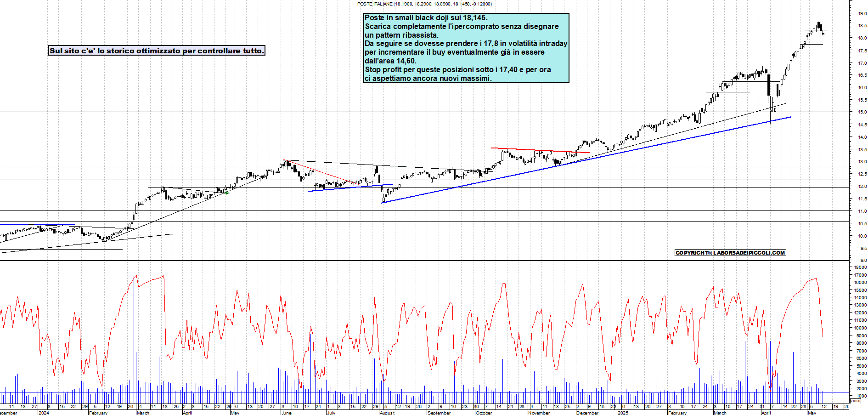Viewport: 868px width, 415px height.
Task: Click the line 'Da seguire se dovesse prendere i 17,8'
Action: pyautogui.click(x=466, y=44)
